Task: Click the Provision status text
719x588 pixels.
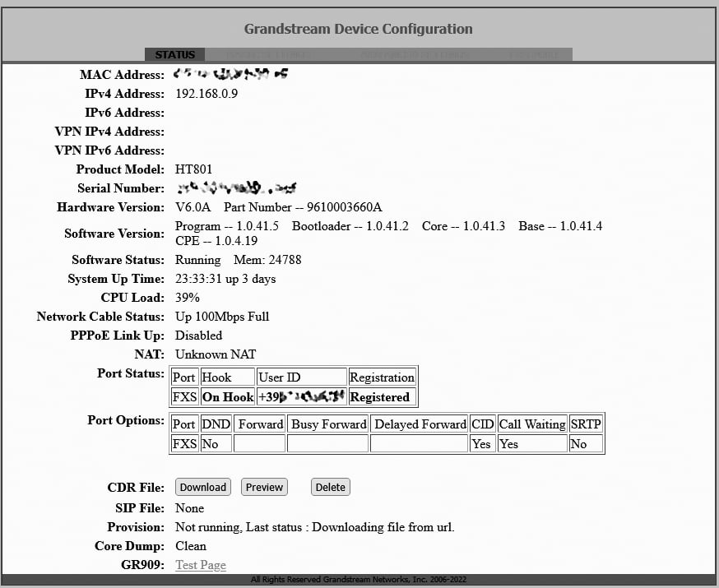Action: pos(314,527)
